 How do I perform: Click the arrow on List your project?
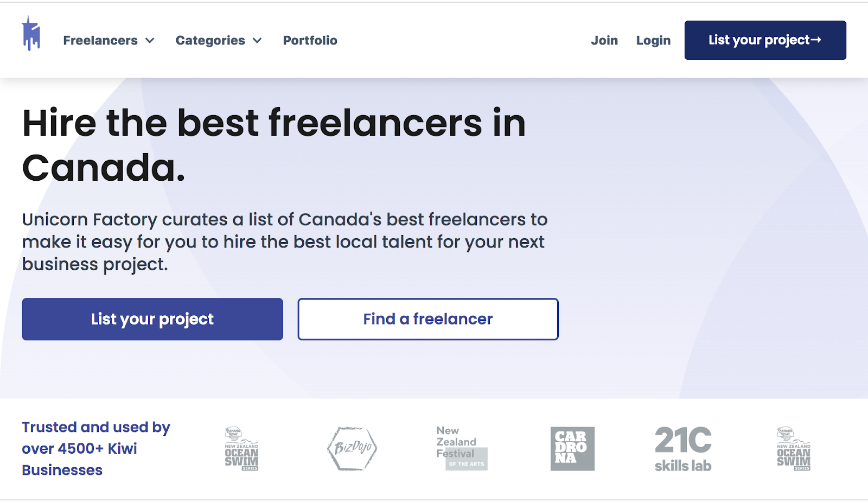pyautogui.click(x=816, y=40)
